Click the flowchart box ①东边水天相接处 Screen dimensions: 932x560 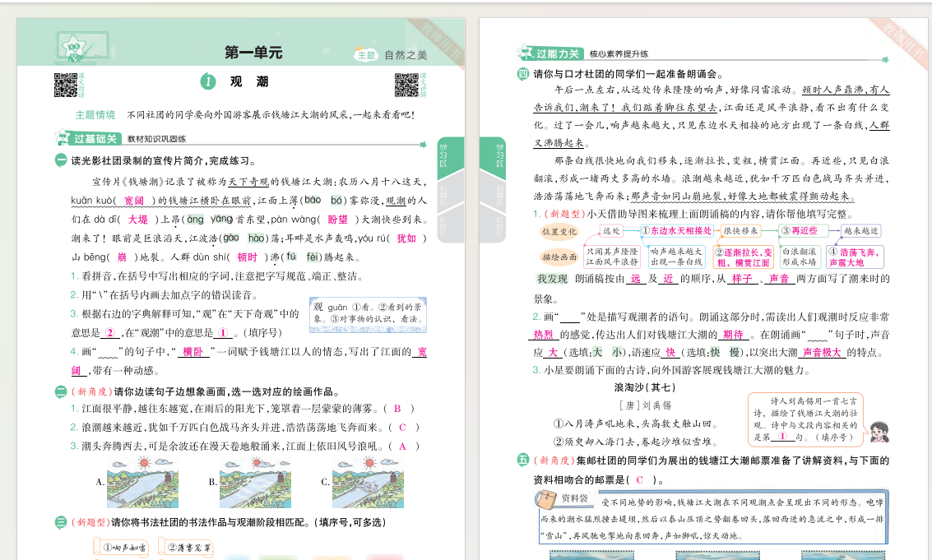676,230
